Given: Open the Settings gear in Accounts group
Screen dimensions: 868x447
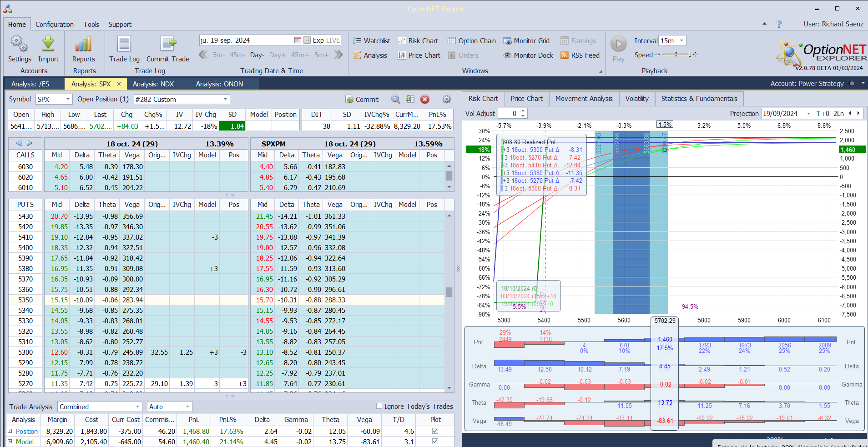Looking at the screenshot, I should (19, 44).
